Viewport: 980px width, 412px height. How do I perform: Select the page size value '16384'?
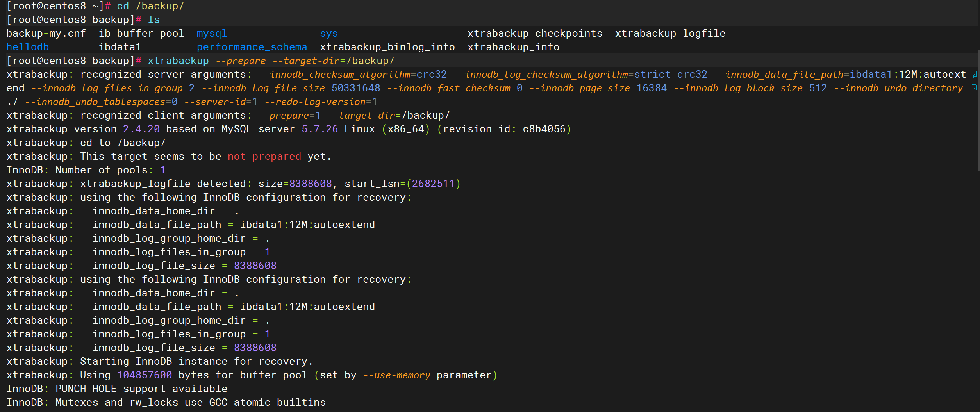(652, 88)
